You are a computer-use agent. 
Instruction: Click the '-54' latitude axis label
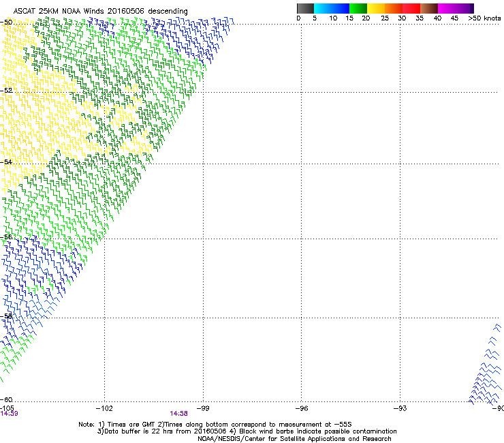tap(6, 162)
